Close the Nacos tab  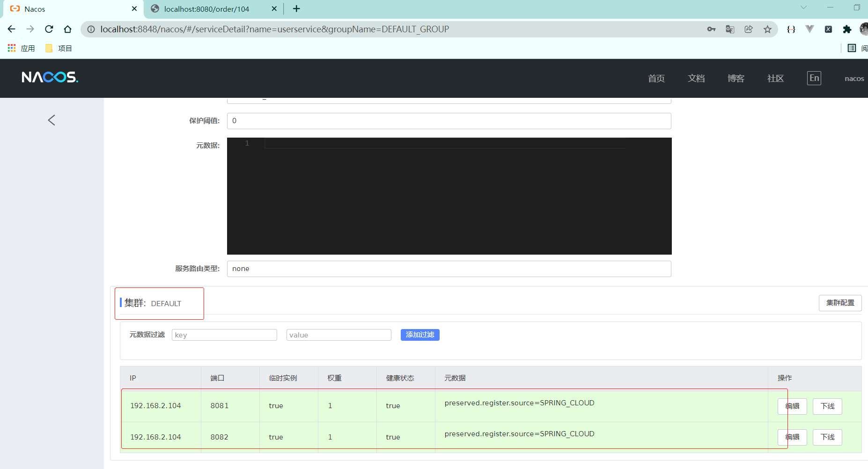134,9
